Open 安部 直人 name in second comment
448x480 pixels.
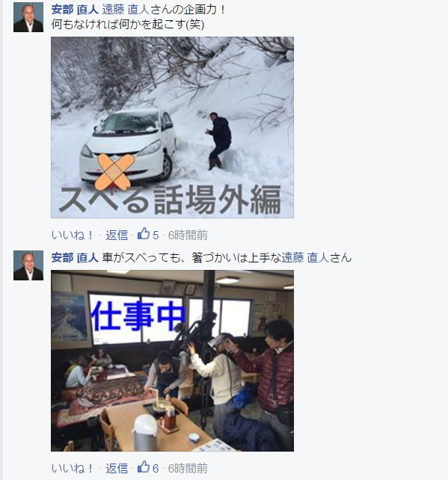pos(75,258)
